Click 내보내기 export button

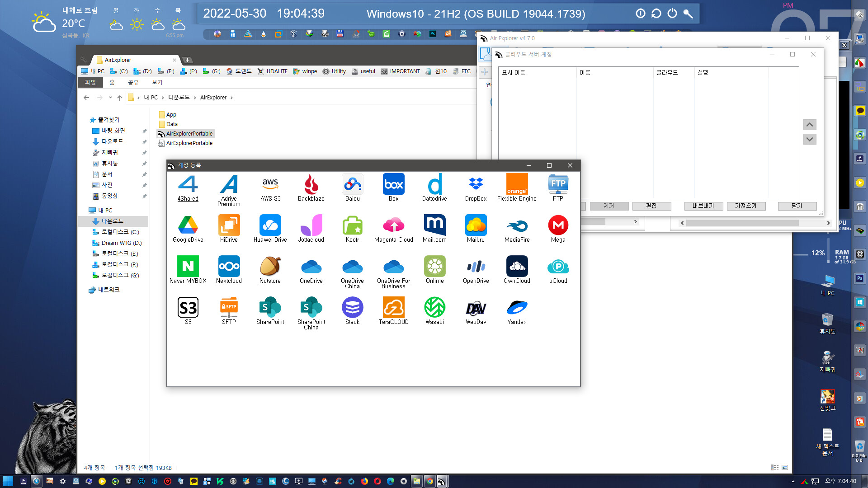click(703, 206)
